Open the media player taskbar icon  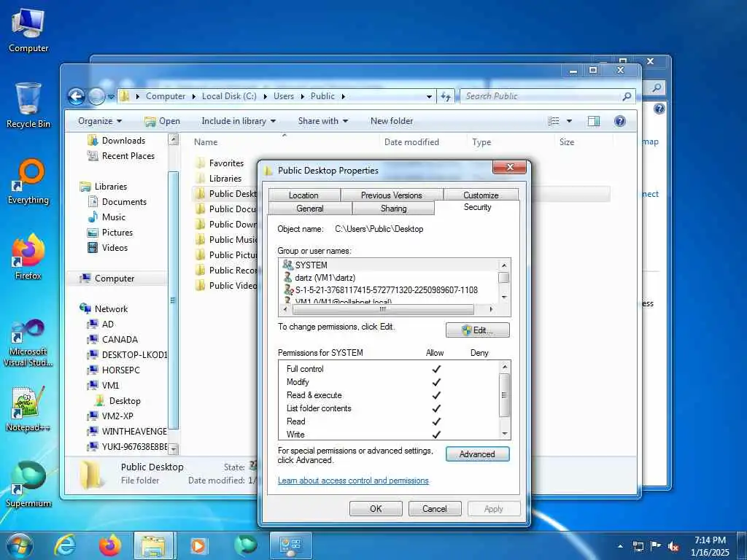[199, 545]
